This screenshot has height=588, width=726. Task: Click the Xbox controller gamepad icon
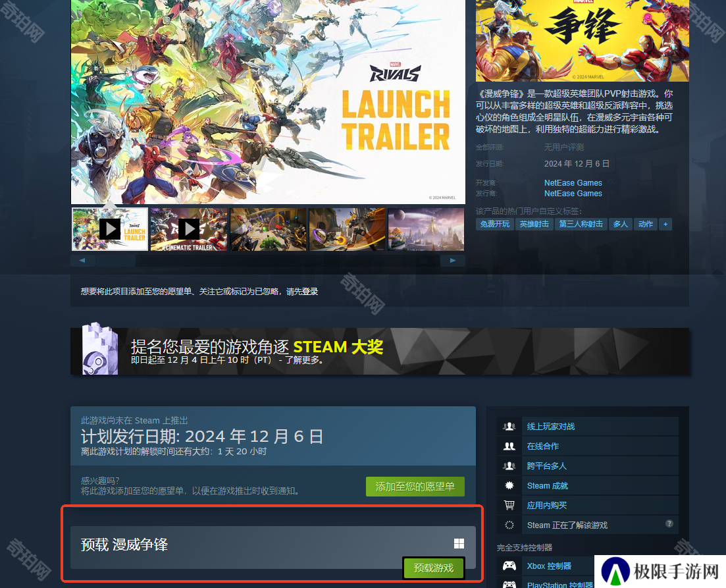point(509,566)
